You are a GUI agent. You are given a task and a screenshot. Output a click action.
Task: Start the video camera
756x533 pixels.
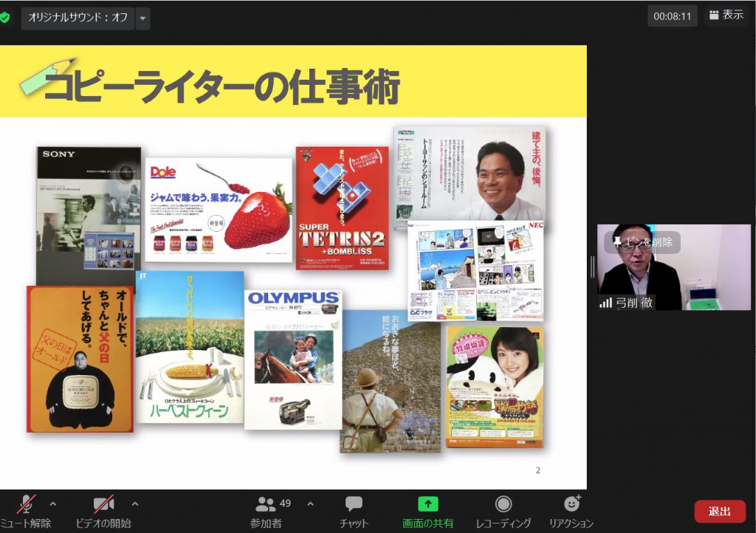(x=103, y=512)
